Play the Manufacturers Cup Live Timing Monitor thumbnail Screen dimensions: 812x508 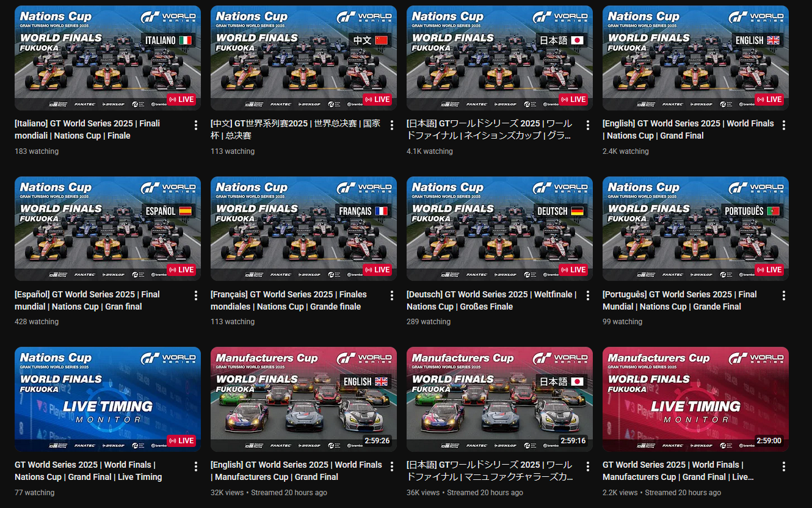pos(695,399)
